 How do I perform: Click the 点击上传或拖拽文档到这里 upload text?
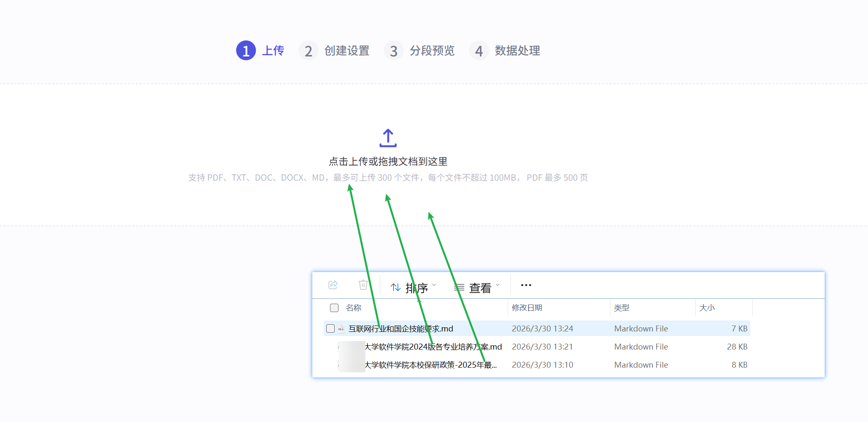(x=388, y=161)
